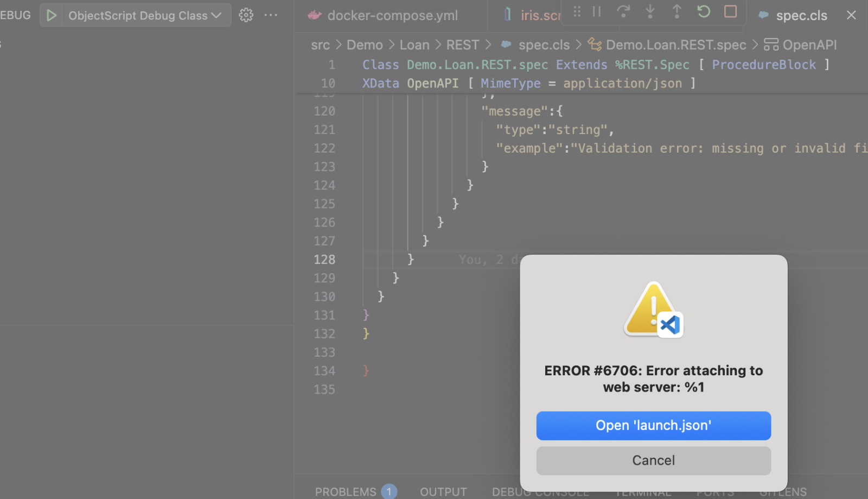Switch to the spec.cls editor tab
Image resolution: width=868 pixels, height=499 pixels.
801,16
